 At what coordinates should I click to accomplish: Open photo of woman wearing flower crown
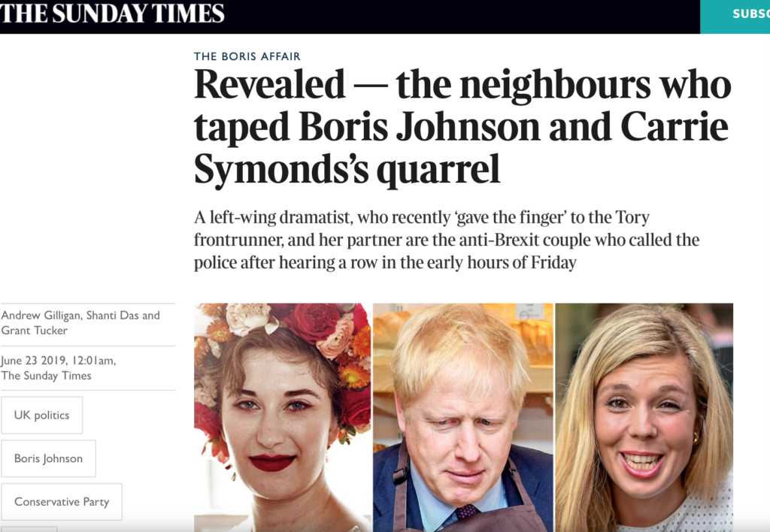point(283,418)
